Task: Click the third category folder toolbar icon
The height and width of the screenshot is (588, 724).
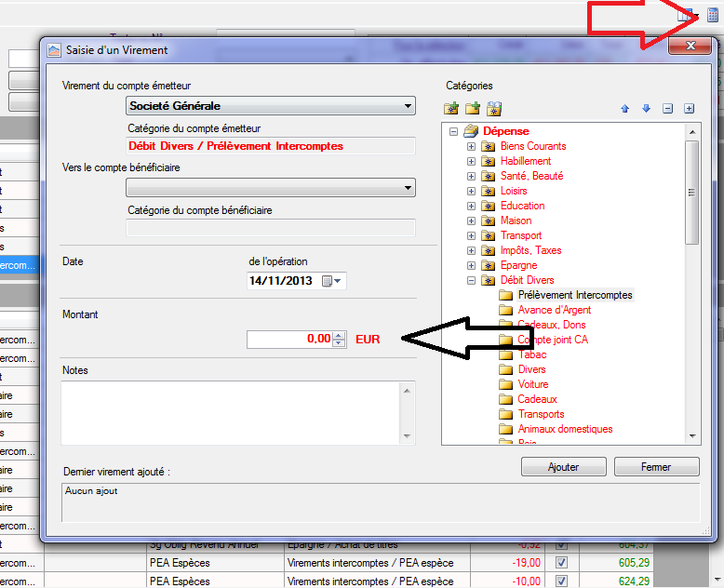Action: point(494,109)
